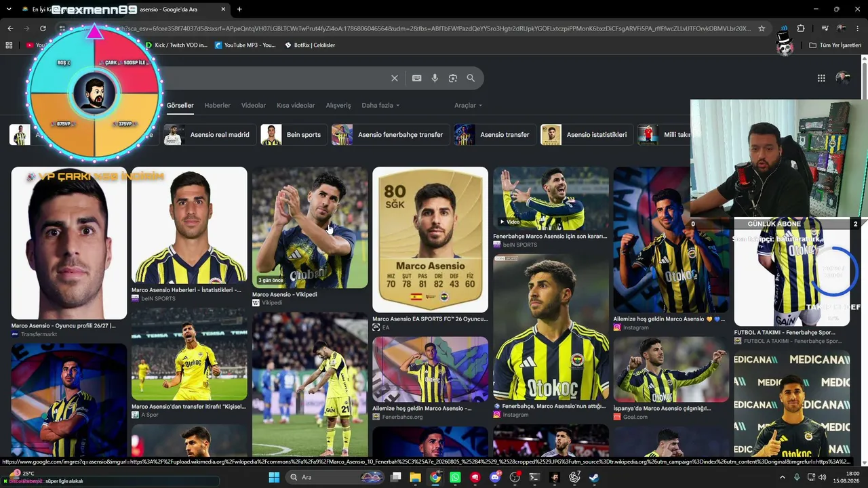868x488 pixels.
Task: Open Kick / Twitch VOD bookmark
Action: pyautogui.click(x=176, y=45)
